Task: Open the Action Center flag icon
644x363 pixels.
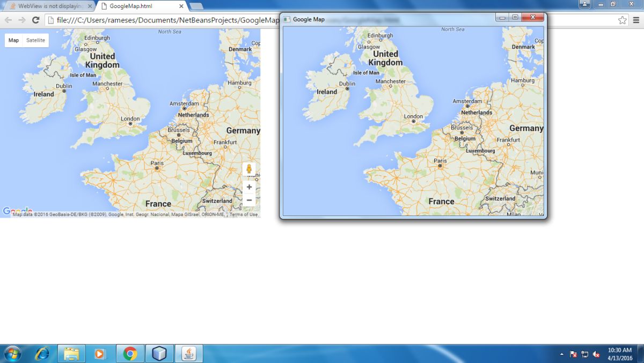Action: (x=573, y=354)
